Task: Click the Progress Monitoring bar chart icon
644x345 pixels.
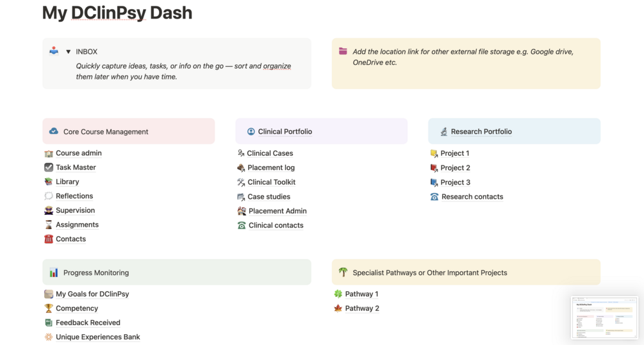Action: tap(54, 273)
